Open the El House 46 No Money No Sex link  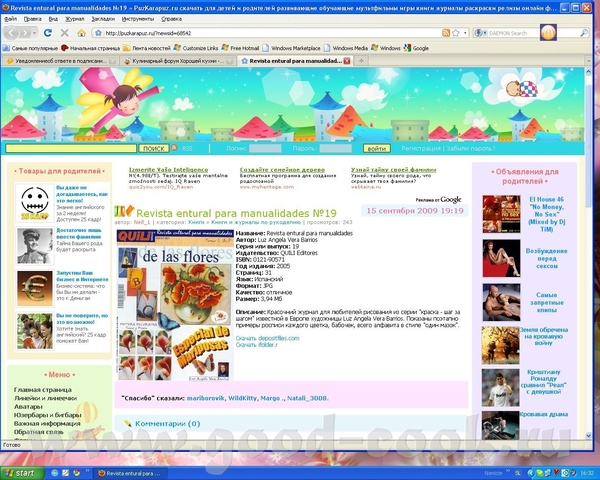tap(546, 214)
